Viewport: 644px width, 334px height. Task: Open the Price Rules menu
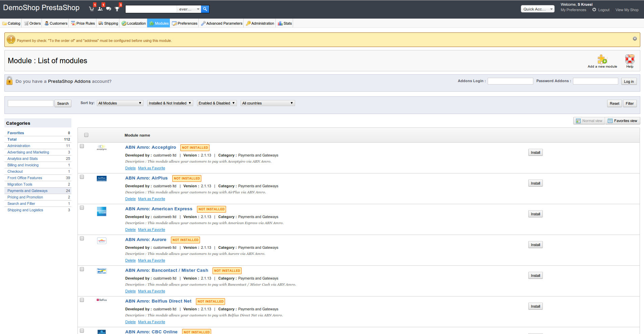click(83, 23)
